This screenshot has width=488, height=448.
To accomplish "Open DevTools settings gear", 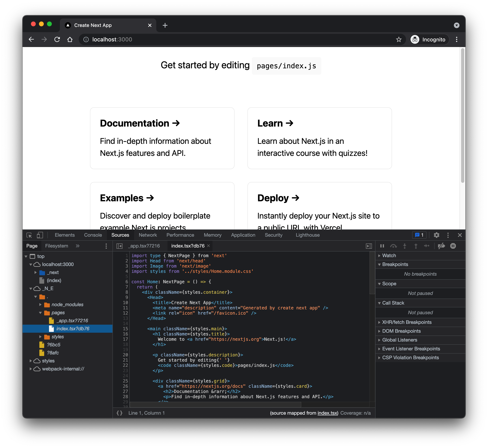I will point(436,235).
